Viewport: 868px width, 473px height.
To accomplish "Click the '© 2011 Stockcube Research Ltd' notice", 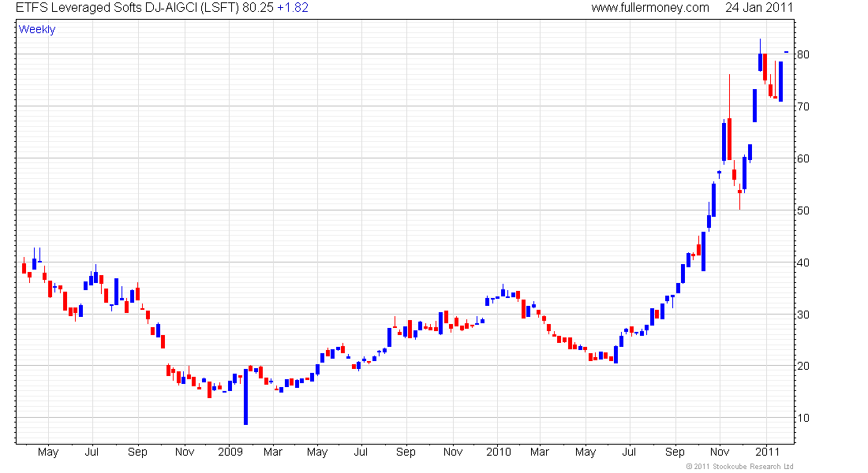I will [x=739, y=467].
